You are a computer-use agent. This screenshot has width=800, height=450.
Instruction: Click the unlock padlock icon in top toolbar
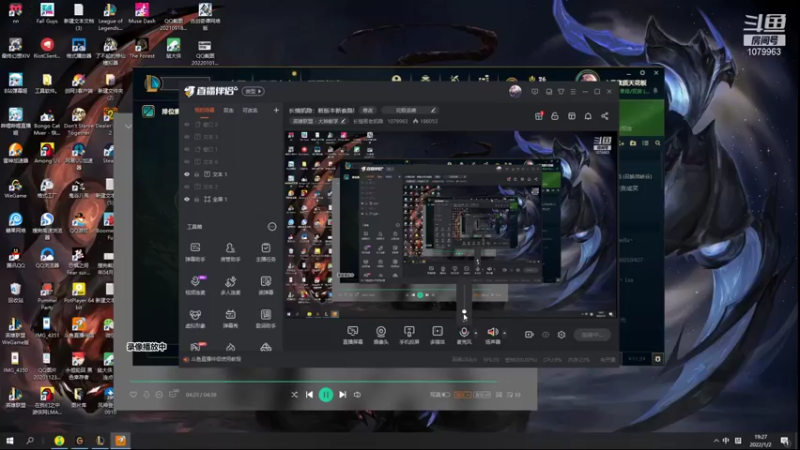coord(555,116)
